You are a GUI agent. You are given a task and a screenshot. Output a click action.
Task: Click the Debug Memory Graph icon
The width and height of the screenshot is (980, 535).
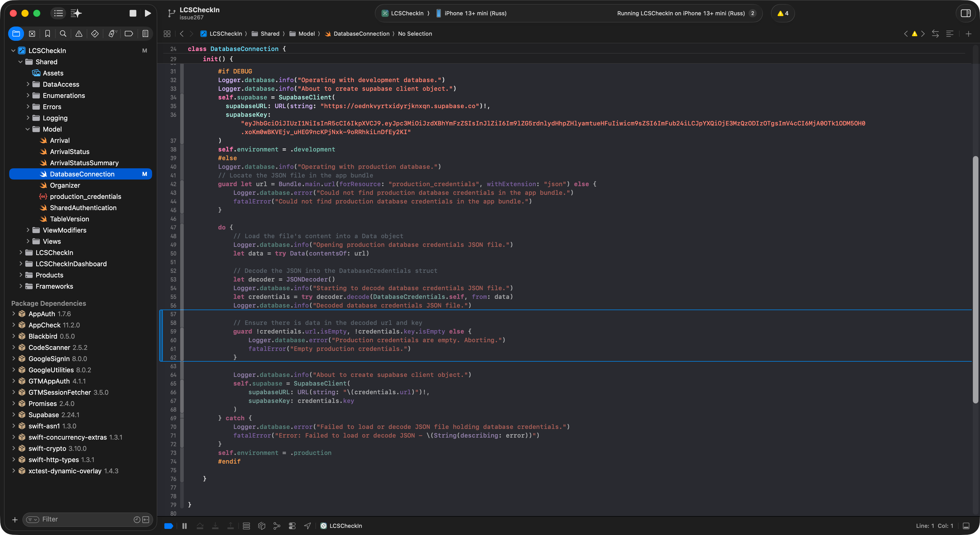(277, 526)
